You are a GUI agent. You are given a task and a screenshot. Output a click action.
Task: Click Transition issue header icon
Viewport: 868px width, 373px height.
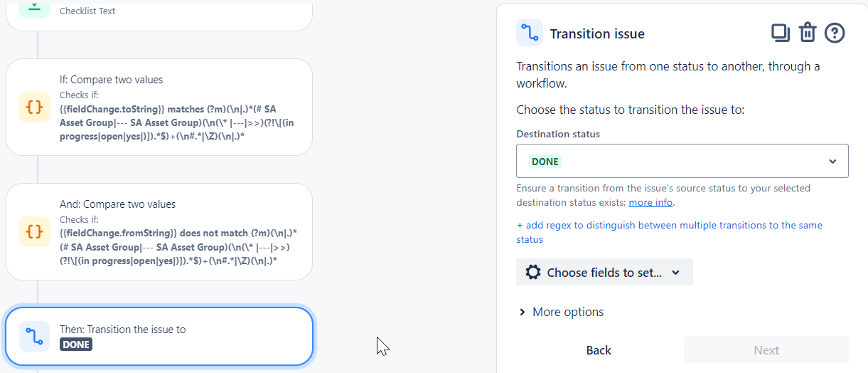[530, 33]
